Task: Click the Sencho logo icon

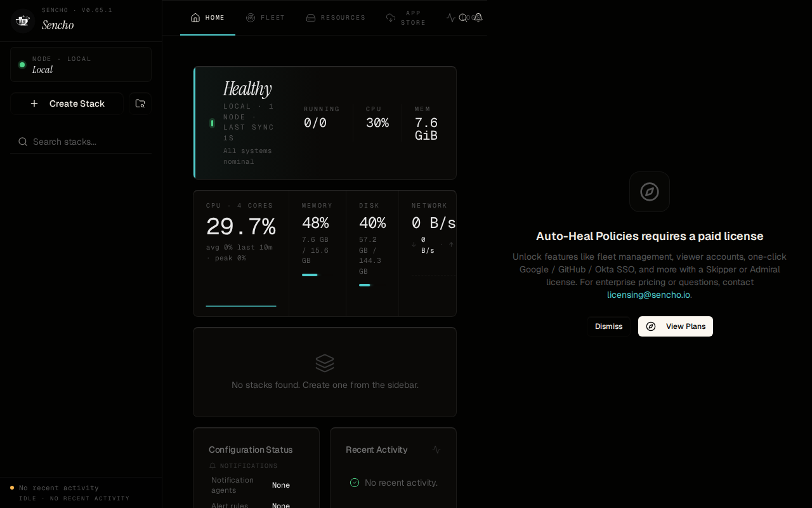Action: [x=23, y=20]
